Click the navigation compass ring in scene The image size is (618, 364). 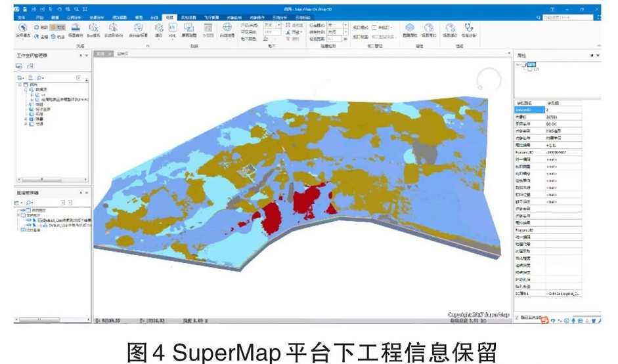point(489,80)
